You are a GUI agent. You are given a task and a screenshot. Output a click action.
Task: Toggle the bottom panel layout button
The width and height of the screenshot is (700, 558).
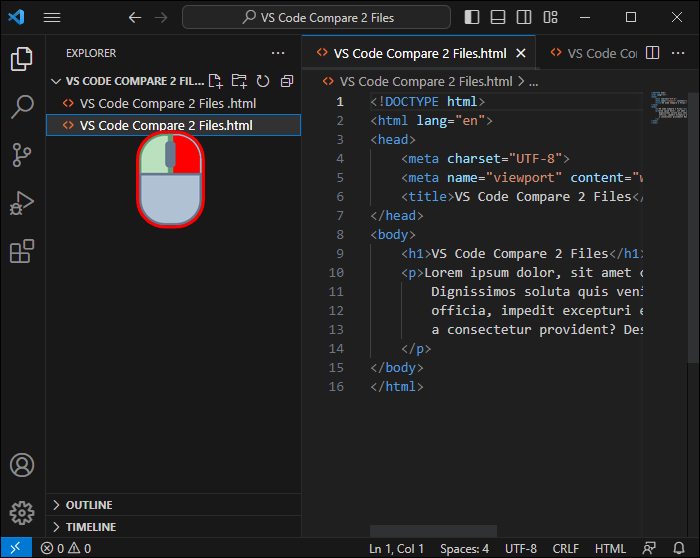tap(498, 17)
